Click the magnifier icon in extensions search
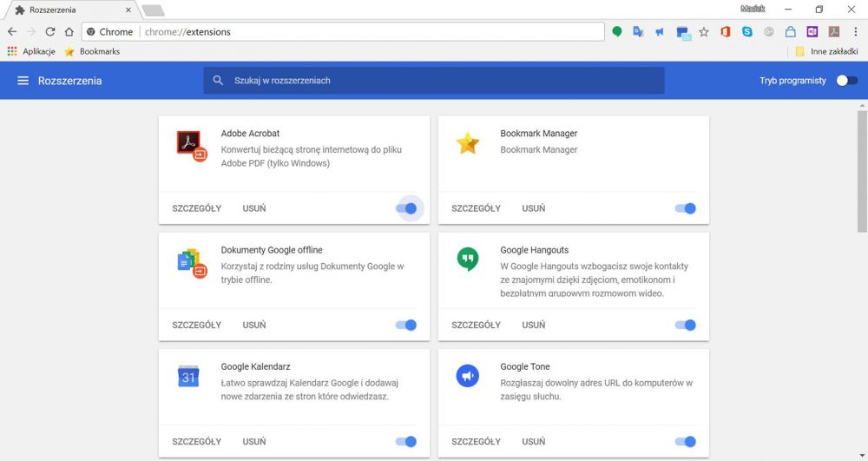 click(218, 80)
